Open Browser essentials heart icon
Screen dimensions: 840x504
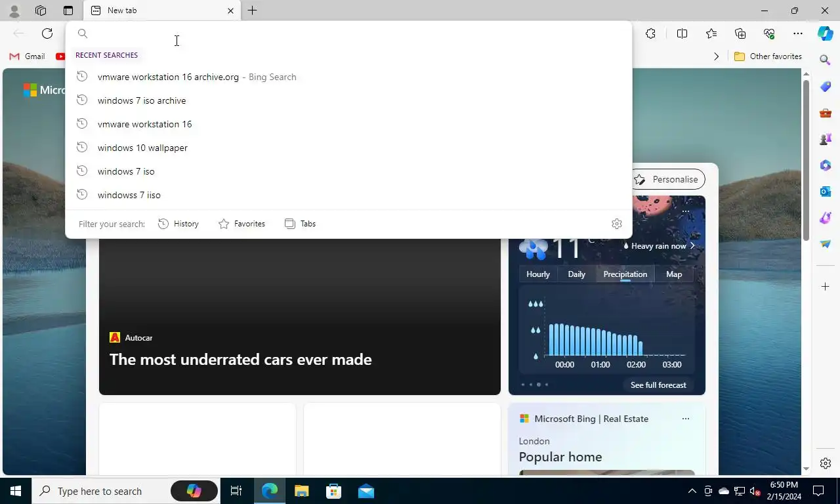pos(769,33)
